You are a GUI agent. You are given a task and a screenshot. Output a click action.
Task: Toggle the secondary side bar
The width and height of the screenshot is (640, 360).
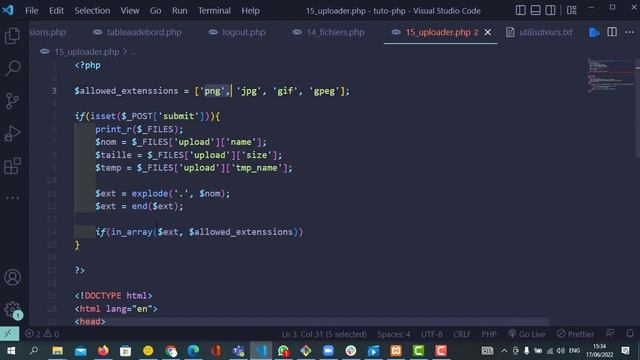(x=550, y=10)
